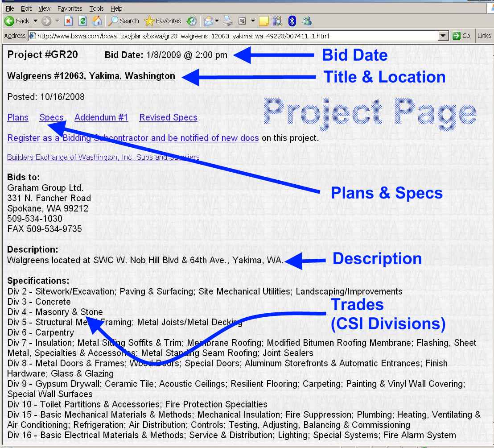The width and height of the screenshot is (494, 448).
Task: Open the Search pane button
Action: 123,21
